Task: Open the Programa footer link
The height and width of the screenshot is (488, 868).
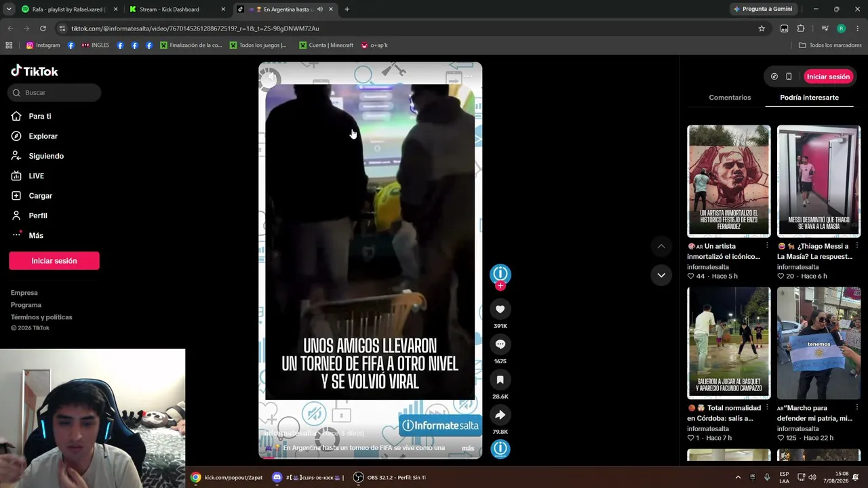Action: [x=26, y=305]
